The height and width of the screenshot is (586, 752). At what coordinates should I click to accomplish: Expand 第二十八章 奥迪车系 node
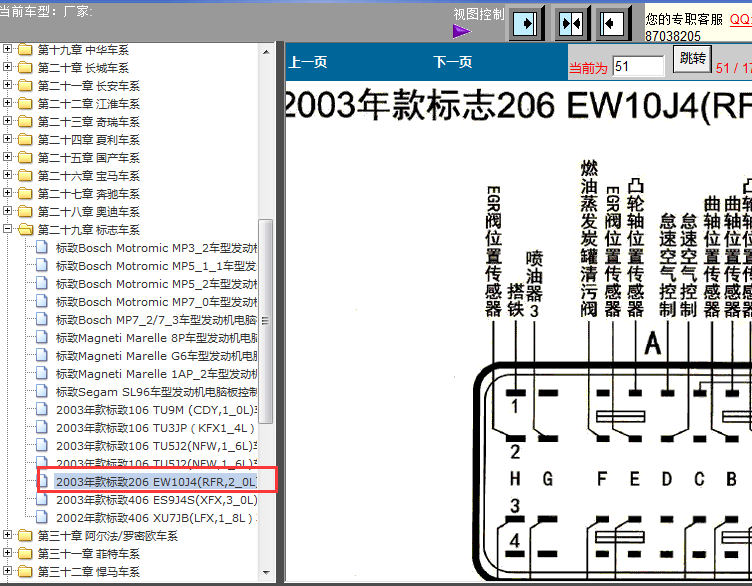[x=7, y=211]
